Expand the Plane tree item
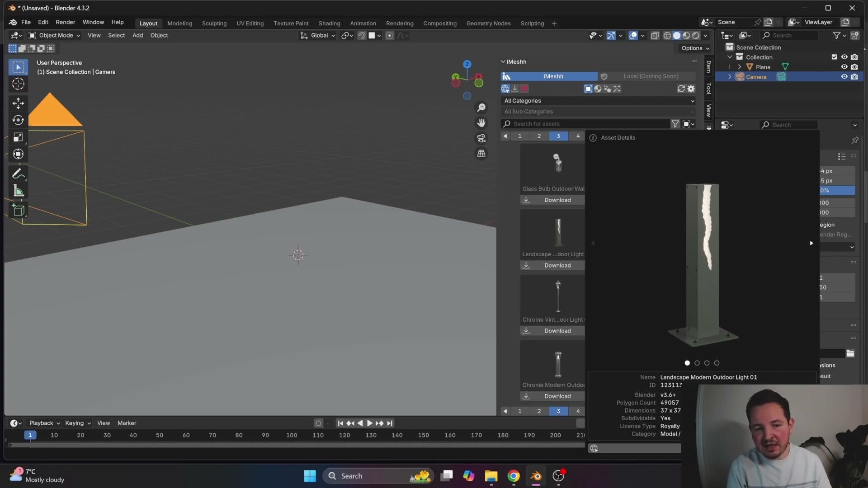The width and height of the screenshot is (868, 488). pyautogui.click(x=740, y=67)
